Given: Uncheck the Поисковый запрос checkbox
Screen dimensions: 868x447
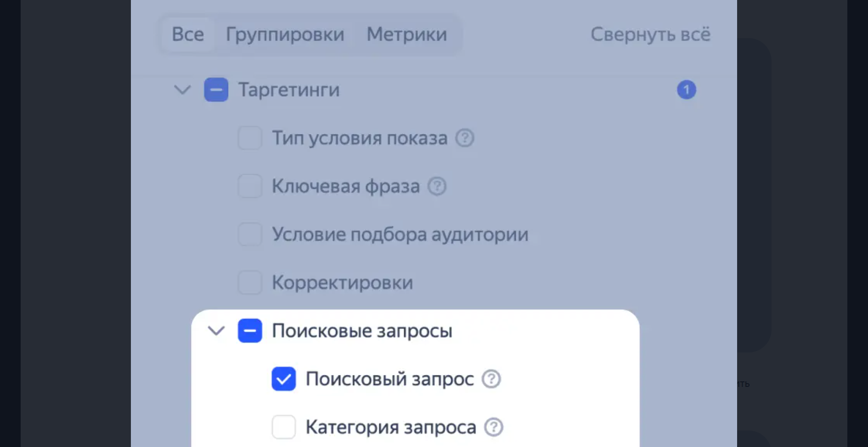Looking at the screenshot, I should coord(284,379).
